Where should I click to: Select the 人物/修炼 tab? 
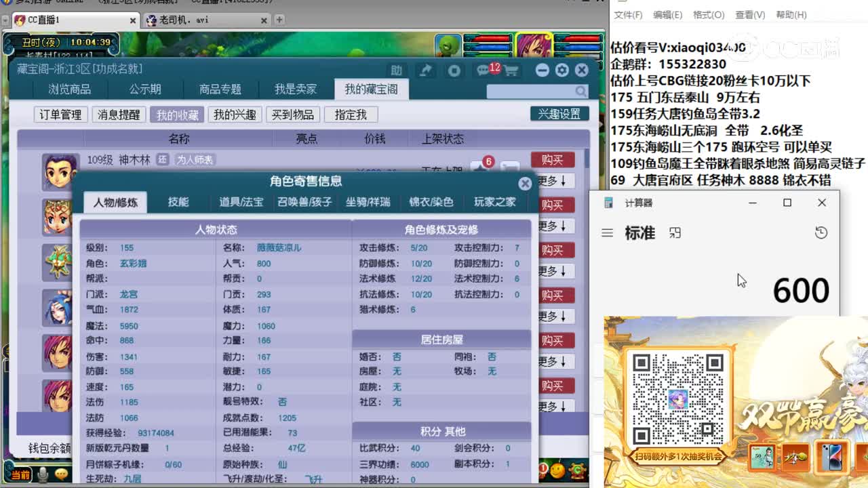point(115,202)
